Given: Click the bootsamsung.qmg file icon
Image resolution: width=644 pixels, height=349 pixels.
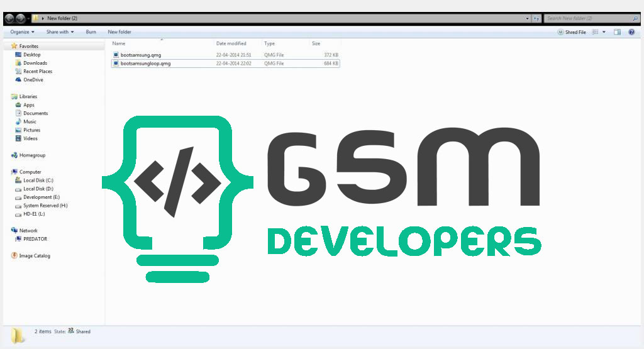Looking at the screenshot, I should [116, 55].
